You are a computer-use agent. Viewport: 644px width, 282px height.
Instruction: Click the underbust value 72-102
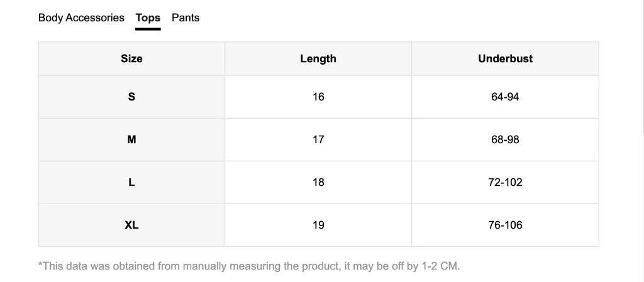[505, 182]
